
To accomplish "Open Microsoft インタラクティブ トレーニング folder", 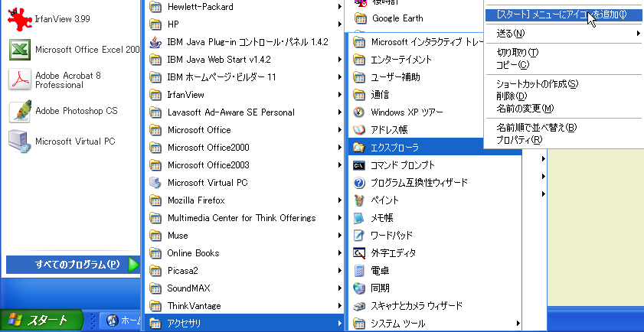I will [x=416, y=42].
